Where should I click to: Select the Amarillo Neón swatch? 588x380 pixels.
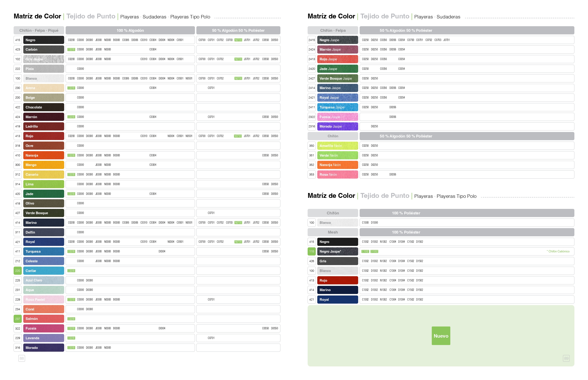(338, 146)
